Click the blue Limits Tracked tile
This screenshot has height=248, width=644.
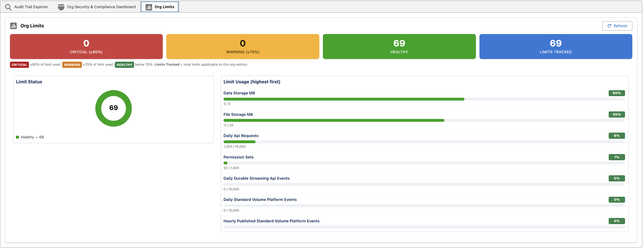point(556,47)
